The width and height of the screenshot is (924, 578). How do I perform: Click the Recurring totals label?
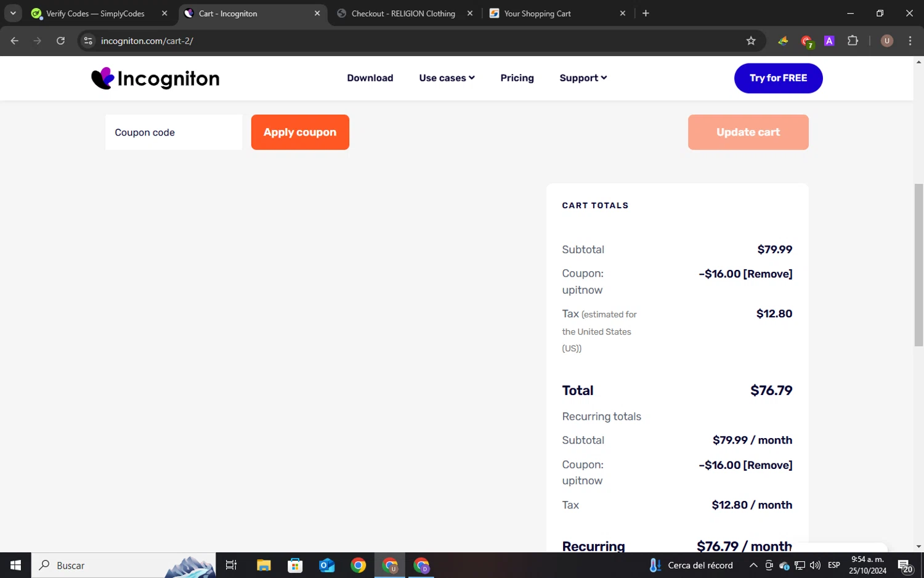pyautogui.click(x=601, y=417)
